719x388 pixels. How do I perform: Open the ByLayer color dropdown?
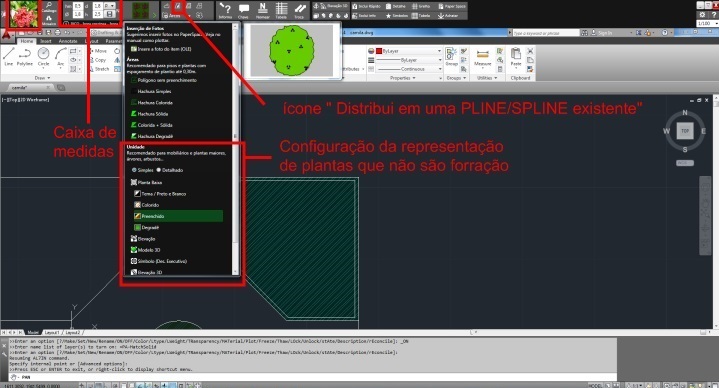pyautogui.click(x=409, y=51)
